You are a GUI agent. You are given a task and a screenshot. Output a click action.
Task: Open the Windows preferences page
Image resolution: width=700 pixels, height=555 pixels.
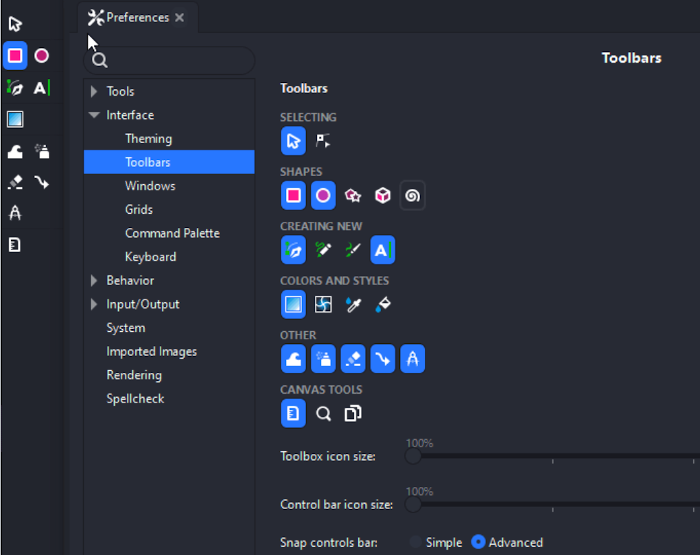[x=150, y=186]
